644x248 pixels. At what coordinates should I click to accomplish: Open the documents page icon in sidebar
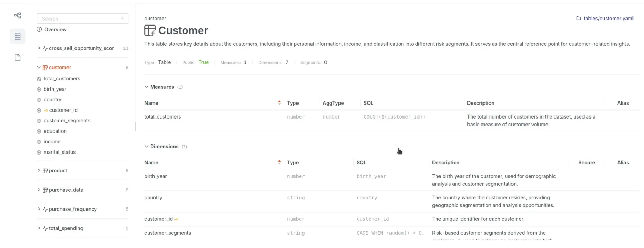tap(17, 57)
